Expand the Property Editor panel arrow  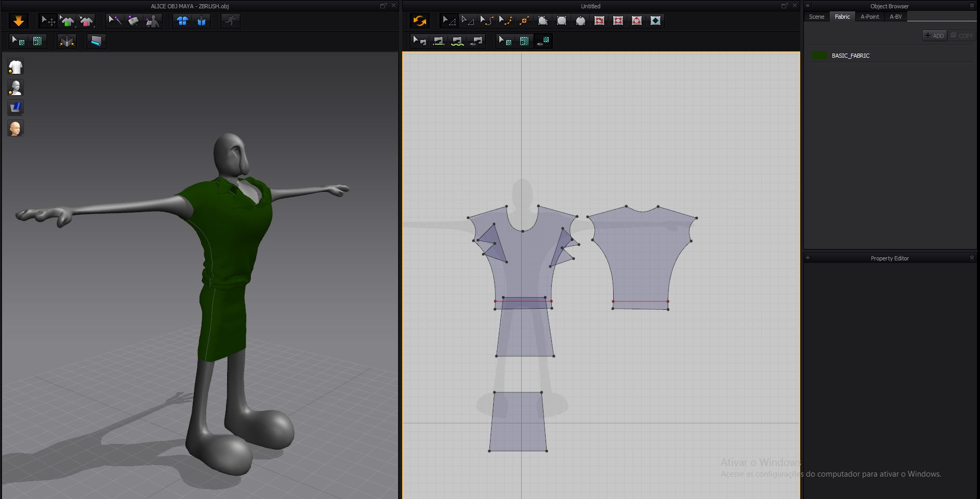click(807, 258)
